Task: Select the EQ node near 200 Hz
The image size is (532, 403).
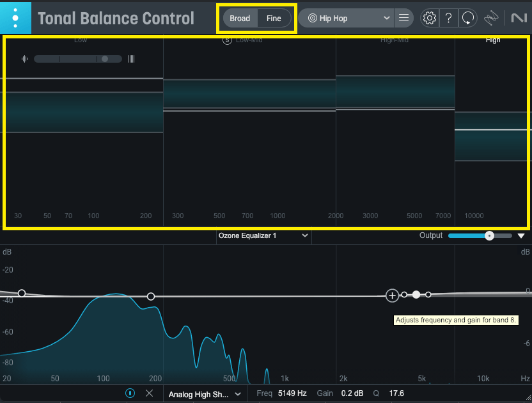Action: 151,297
